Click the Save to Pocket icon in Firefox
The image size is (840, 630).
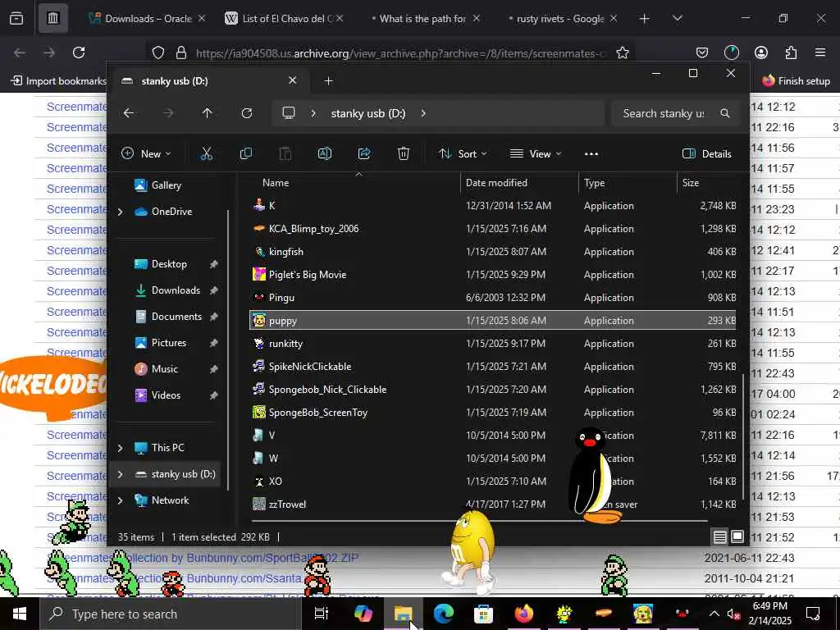coord(702,52)
